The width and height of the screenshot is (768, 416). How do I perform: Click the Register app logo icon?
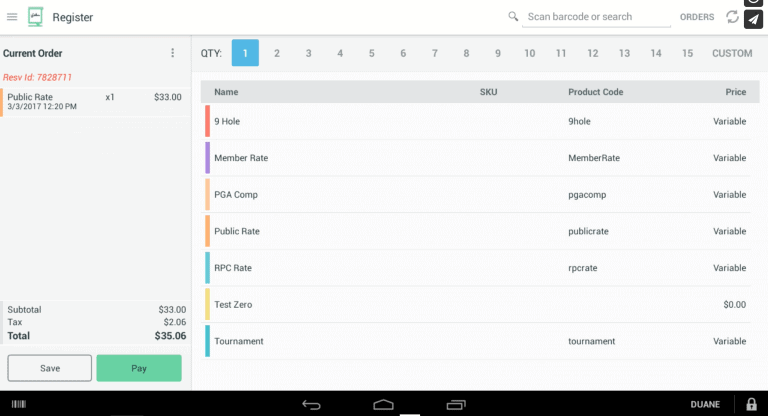[x=36, y=17]
